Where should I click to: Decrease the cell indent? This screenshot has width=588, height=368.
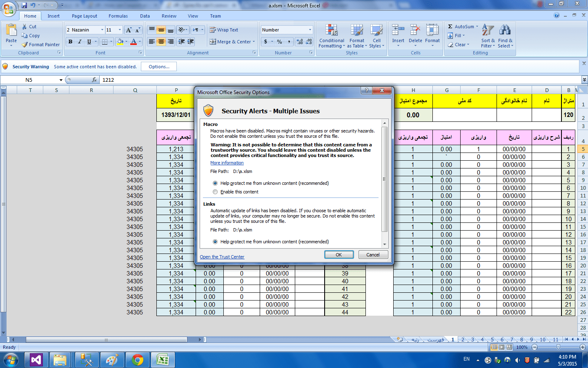coord(181,42)
